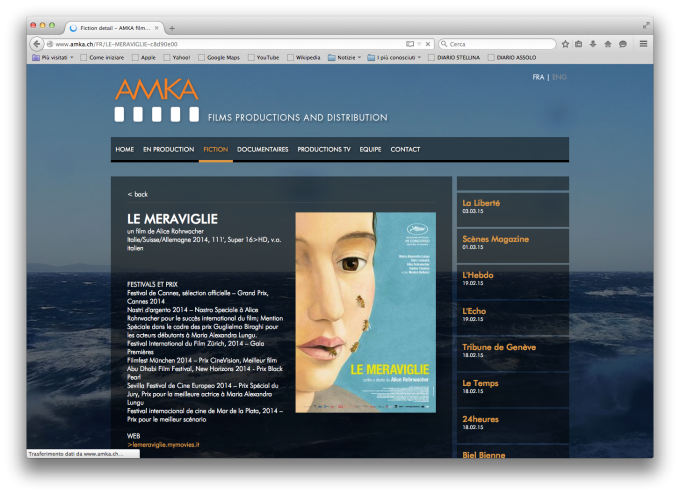Open the DOCUMENTAIRES section
This screenshot has height=495, width=680.
pos(262,149)
